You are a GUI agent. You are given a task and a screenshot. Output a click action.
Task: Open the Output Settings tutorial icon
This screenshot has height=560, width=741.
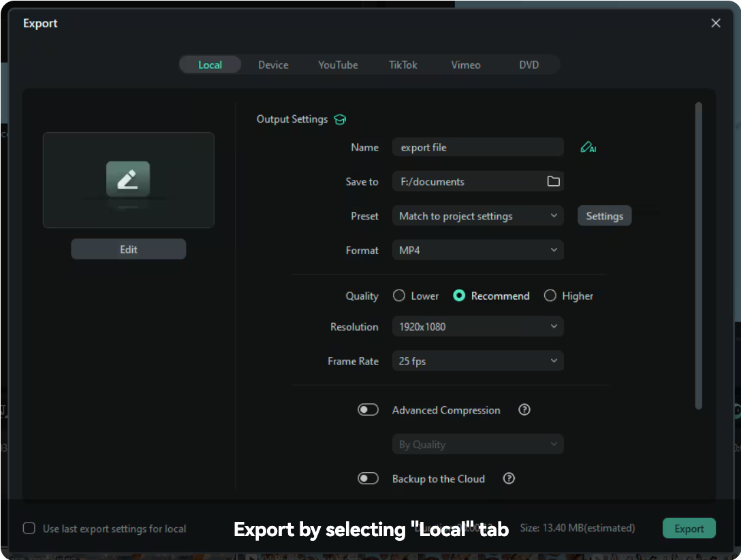click(340, 119)
